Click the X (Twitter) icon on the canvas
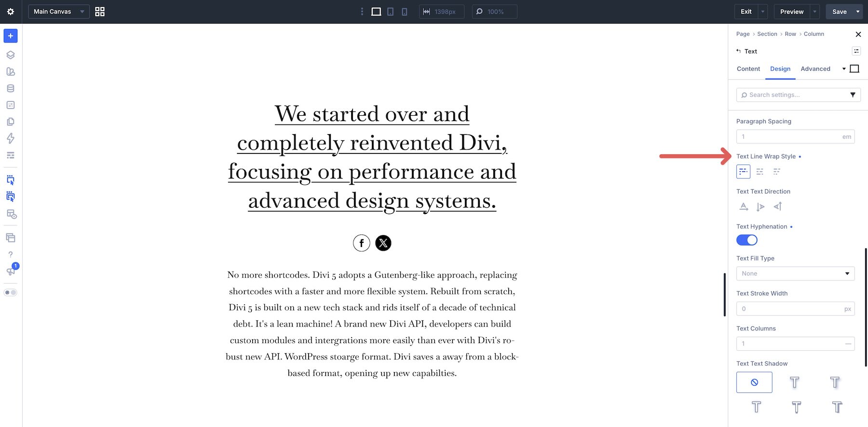The image size is (868, 427). (383, 243)
